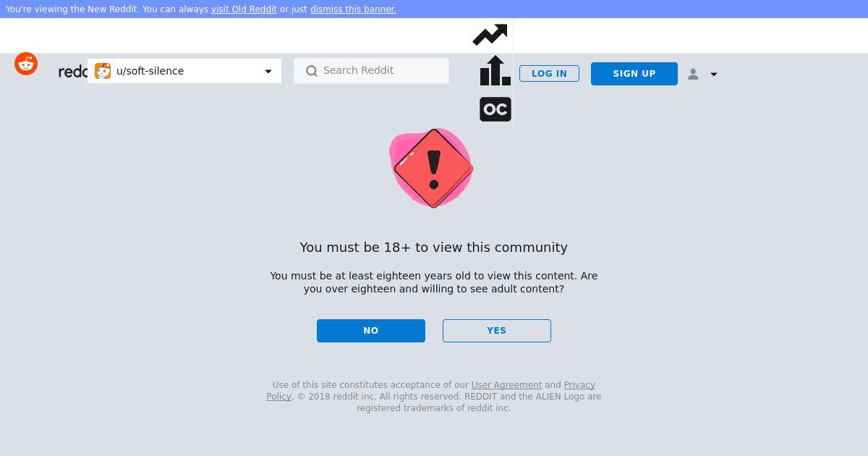Screen dimensions: 868x456
Task: Click the reddit wordmark text logo
Action: point(73,72)
